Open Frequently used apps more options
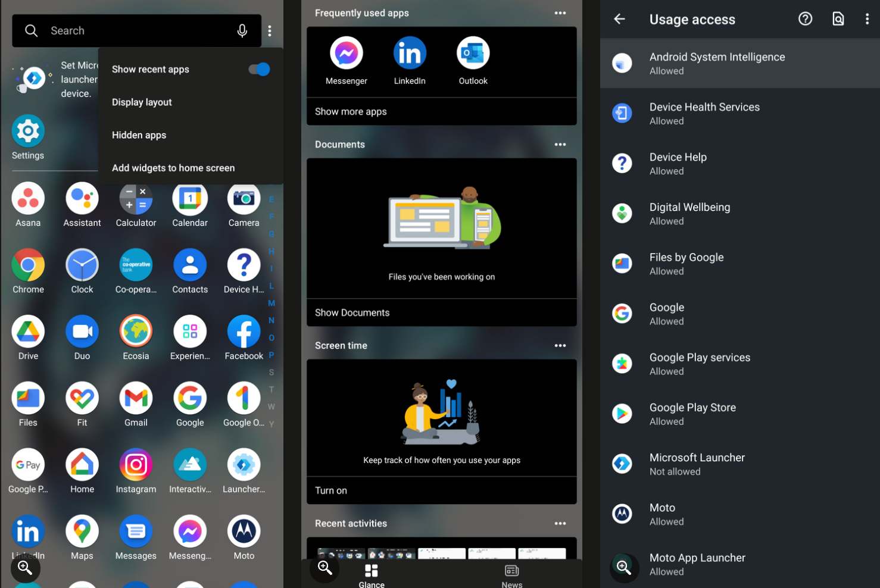 click(x=560, y=13)
